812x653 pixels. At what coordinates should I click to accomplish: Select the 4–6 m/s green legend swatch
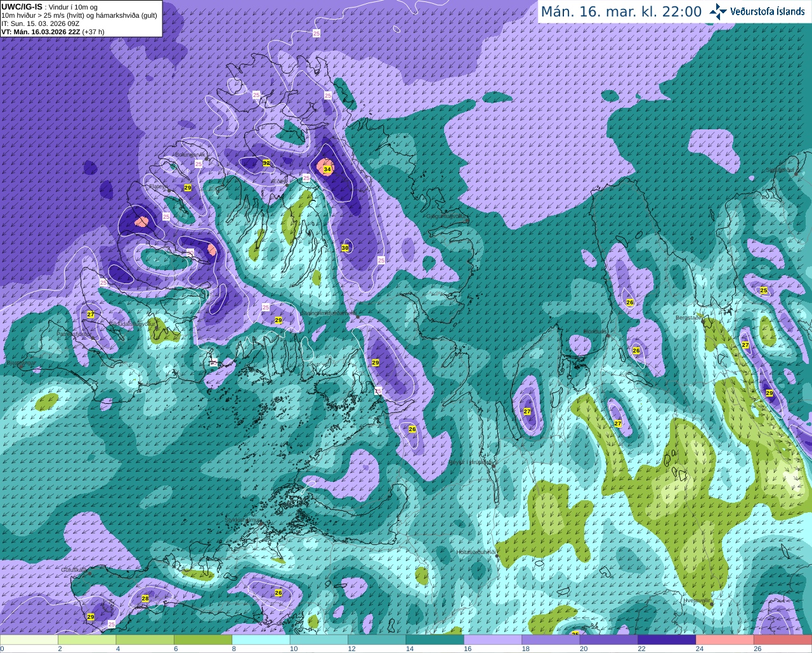coord(145,640)
